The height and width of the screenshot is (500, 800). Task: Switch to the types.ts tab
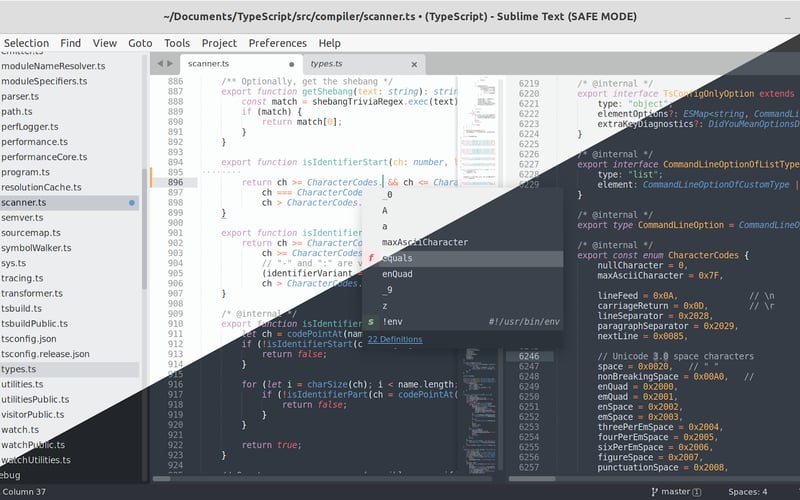coord(364,64)
